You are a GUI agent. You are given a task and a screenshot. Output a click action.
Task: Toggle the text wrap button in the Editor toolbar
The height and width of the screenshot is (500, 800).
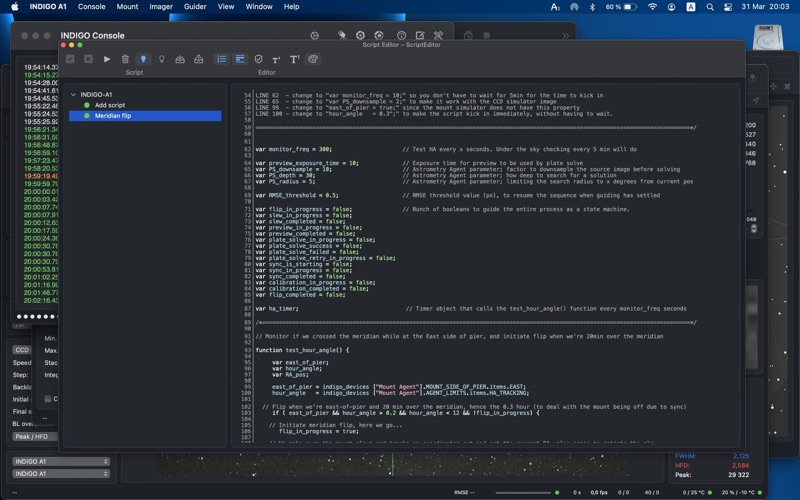(240, 59)
